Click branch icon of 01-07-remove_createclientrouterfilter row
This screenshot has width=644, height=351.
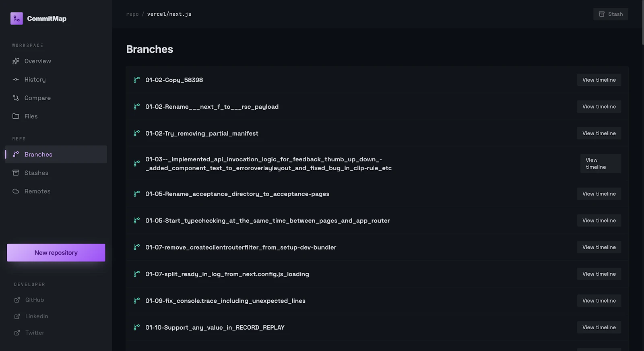point(137,247)
